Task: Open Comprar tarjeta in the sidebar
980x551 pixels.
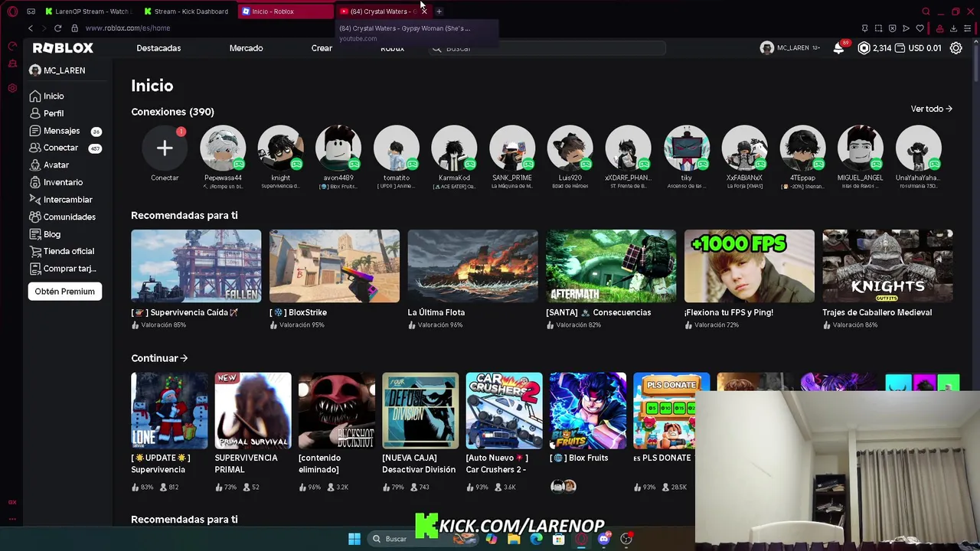Action: coord(63,269)
